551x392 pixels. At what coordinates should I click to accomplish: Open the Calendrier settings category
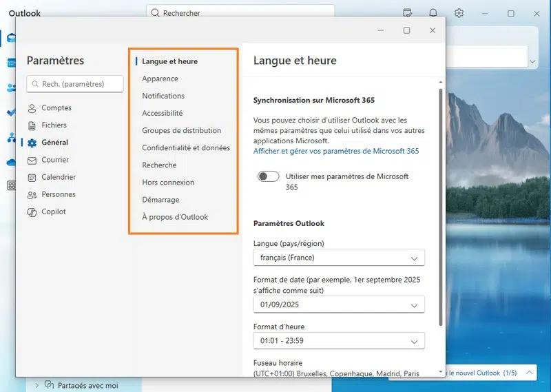pos(59,177)
